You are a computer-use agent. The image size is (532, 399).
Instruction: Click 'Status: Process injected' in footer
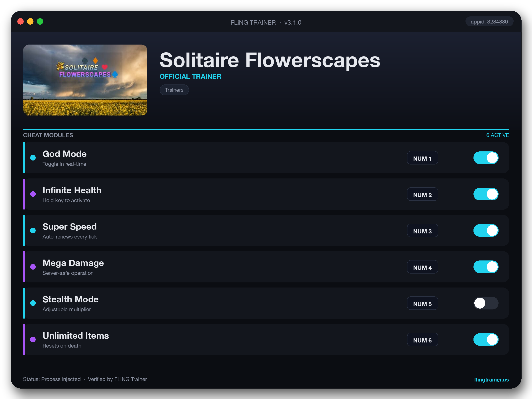pyautogui.click(x=52, y=379)
